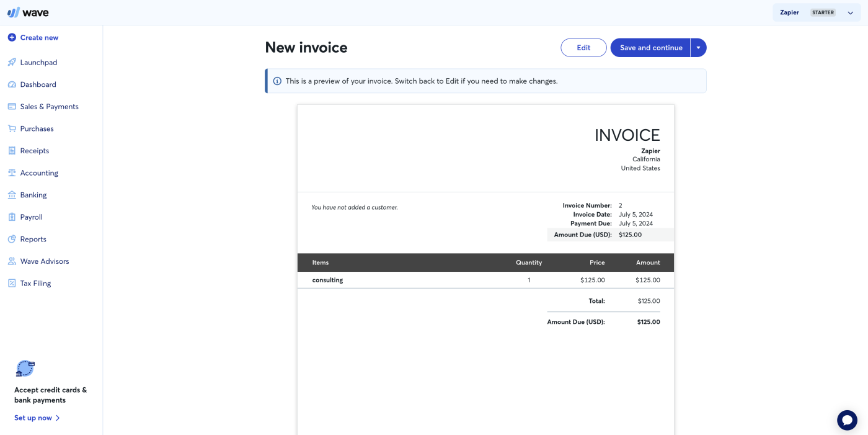Click 'You have not added a customer.' text
Screen dimensions: 868x435
355,207
